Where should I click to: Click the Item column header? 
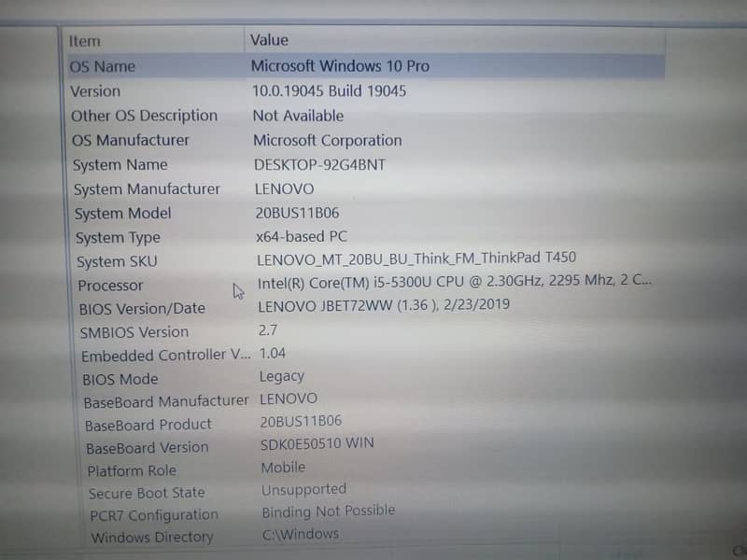pos(84,41)
